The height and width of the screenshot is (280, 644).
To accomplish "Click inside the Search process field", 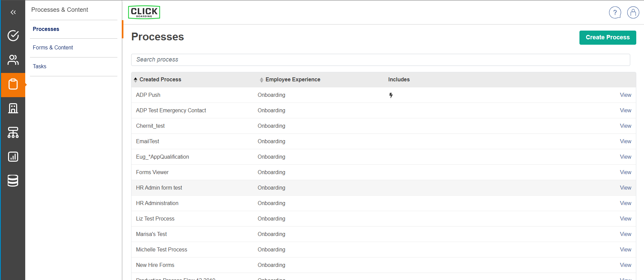I will click(380, 60).
